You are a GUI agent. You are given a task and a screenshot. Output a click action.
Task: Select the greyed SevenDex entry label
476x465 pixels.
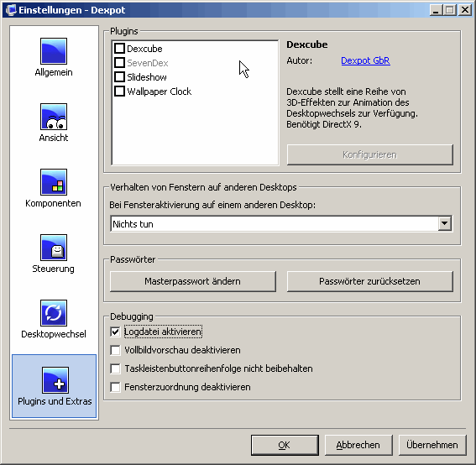[x=148, y=63]
